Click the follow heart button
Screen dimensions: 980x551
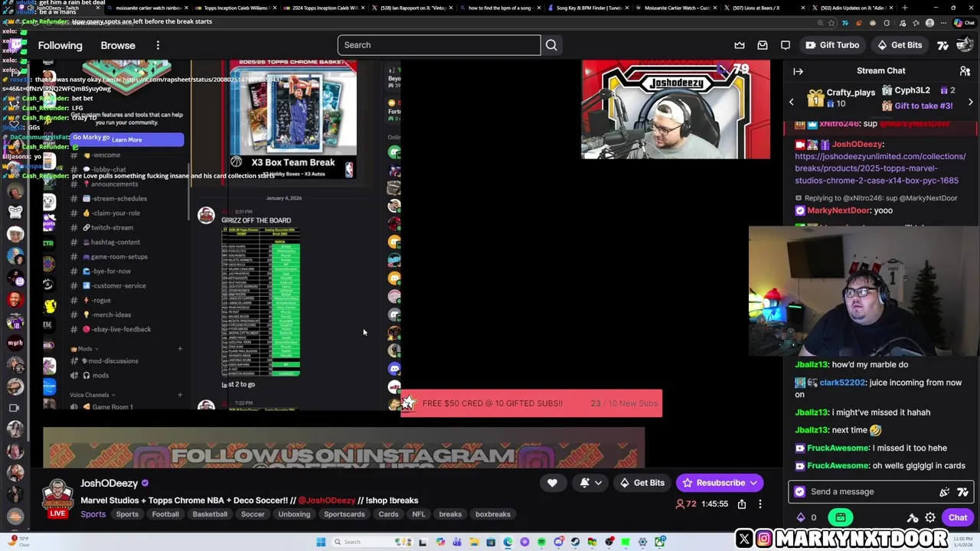pyautogui.click(x=552, y=483)
